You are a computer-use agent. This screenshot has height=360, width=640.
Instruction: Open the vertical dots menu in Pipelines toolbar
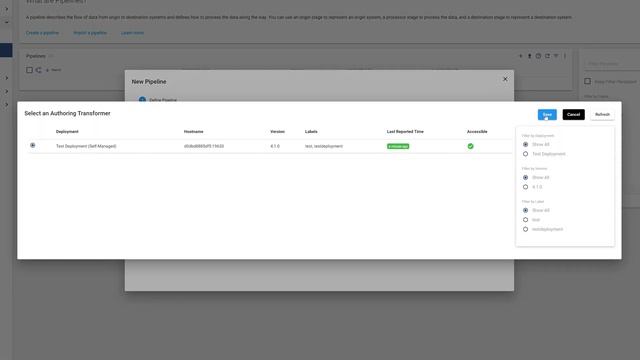(565, 56)
